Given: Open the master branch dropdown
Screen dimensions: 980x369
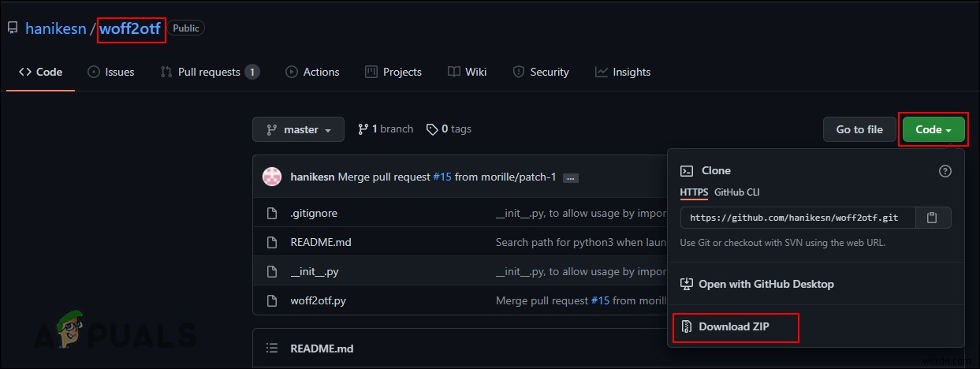Looking at the screenshot, I should point(298,129).
